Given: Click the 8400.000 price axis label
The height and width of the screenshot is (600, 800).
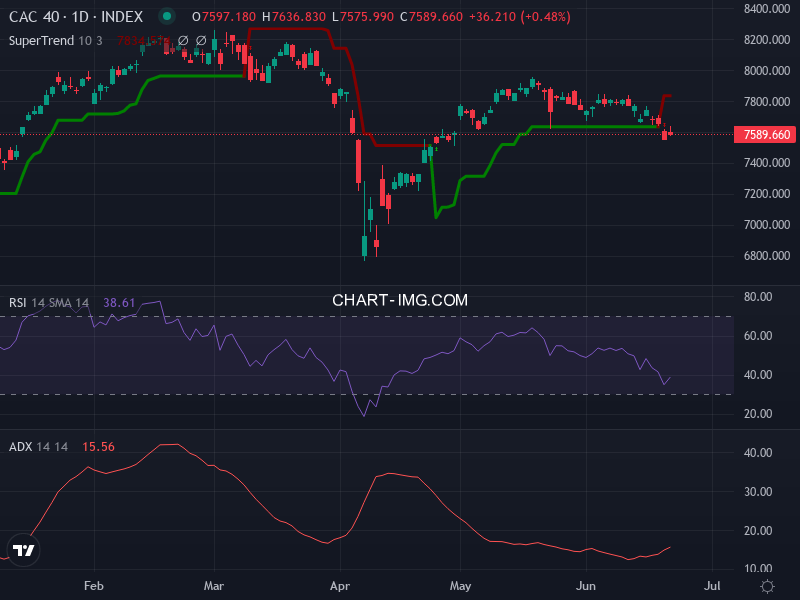Looking at the screenshot, I should [x=767, y=9].
